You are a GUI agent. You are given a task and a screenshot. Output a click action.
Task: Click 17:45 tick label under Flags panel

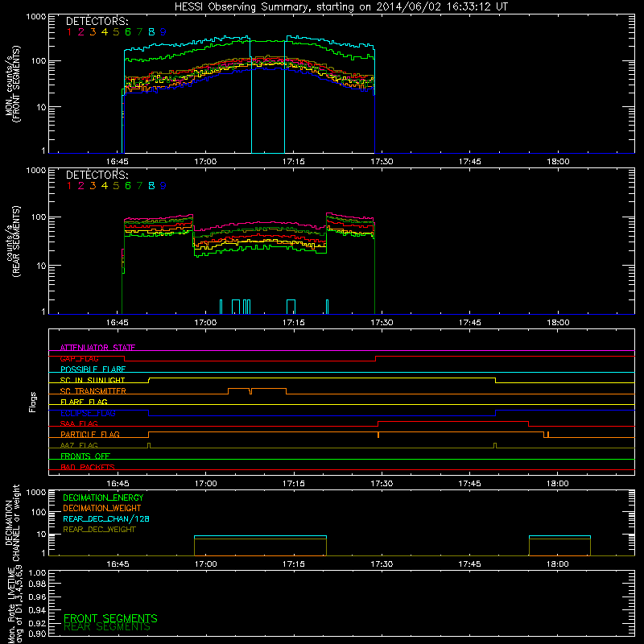click(470, 484)
